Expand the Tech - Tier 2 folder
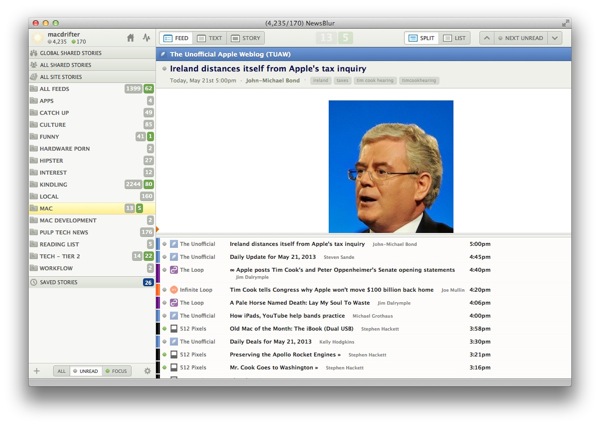The height and width of the screenshot is (426, 600). pyautogui.click(x=92, y=256)
